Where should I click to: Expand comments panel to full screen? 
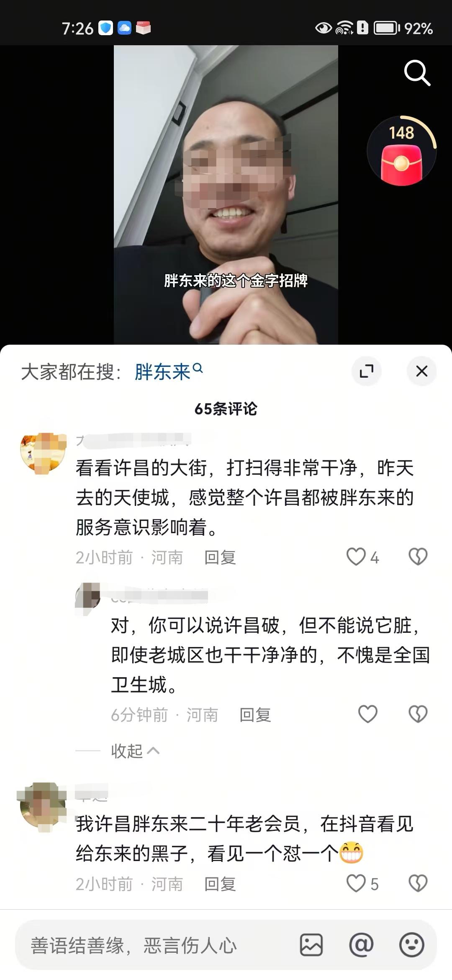coord(367,371)
